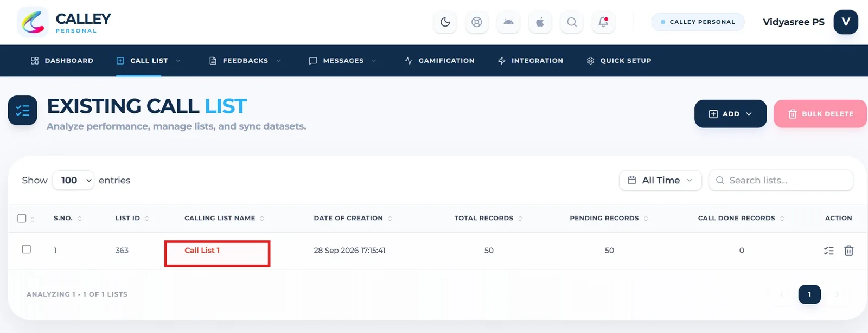868x333 pixels.
Task: Click the Calley Personal plan badge
Action: (x=698, y=22)
